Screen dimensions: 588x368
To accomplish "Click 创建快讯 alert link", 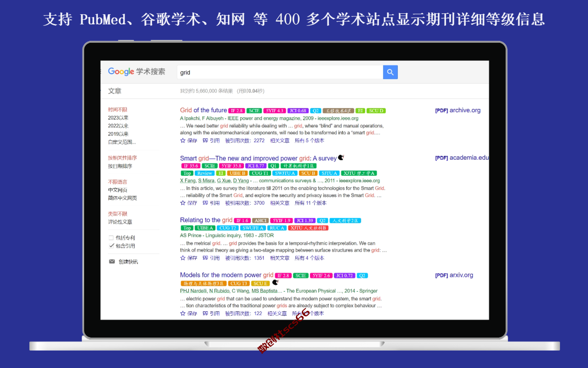I will pyautogui.click(x=128, y=261).
